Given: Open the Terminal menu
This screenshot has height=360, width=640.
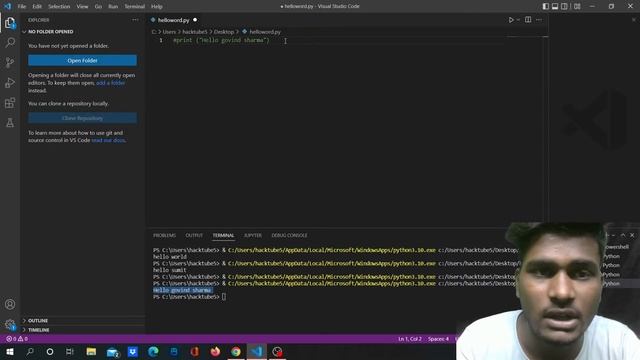Looking at the screenshot, I should tap(134, 7).
